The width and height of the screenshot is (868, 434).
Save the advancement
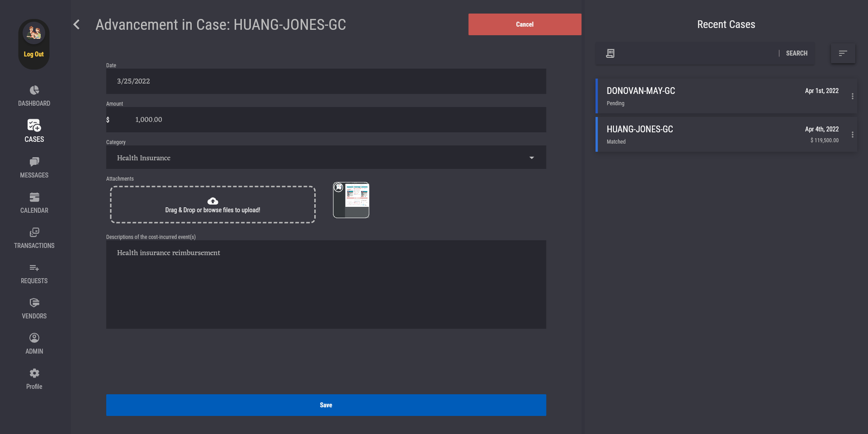(x=326, y=405)
